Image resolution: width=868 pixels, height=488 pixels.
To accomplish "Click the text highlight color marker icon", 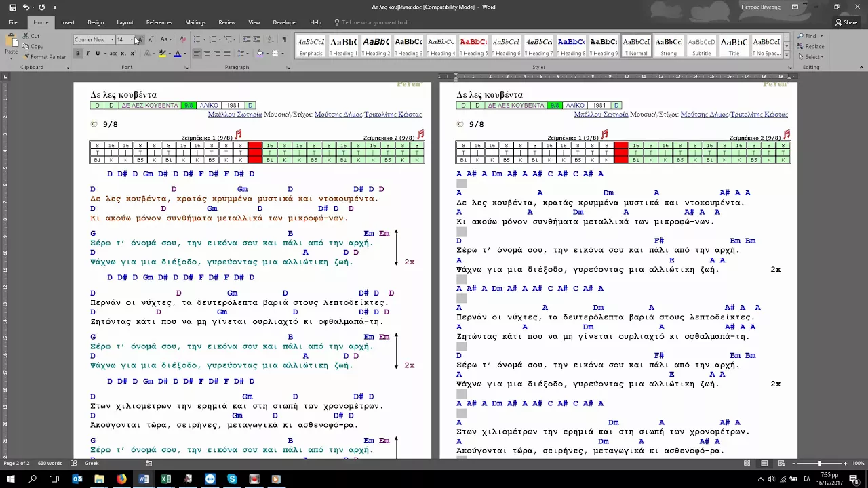I will (x=161, y=54).
